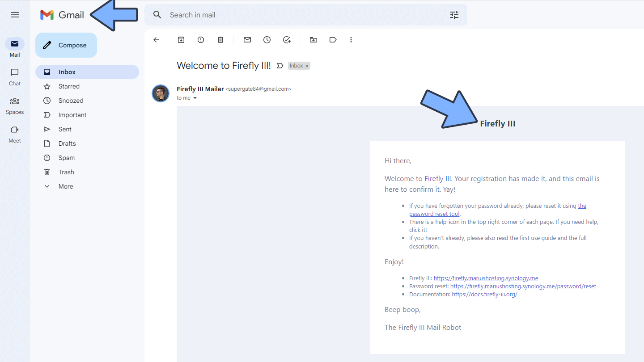Show search options in the search bar

[x=454, y=15]
